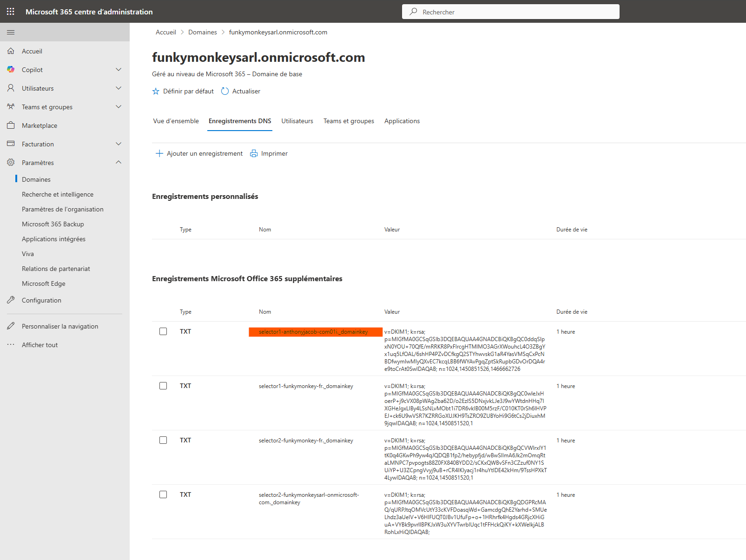Click the Imprimer button label
746x560 pixels.
point(274,153)
